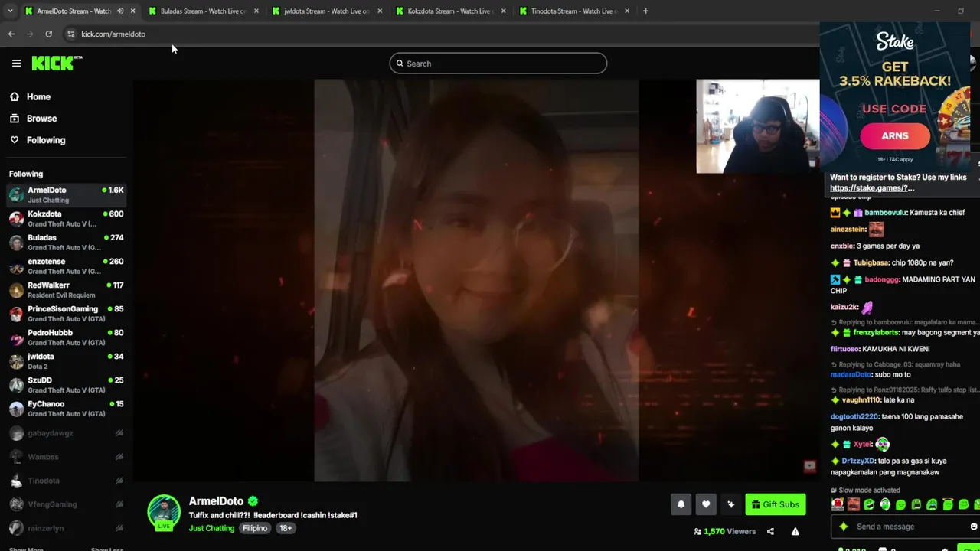Click the report warning triangle icon
Screen dimensions: 980x551
(x=795, y=531)
